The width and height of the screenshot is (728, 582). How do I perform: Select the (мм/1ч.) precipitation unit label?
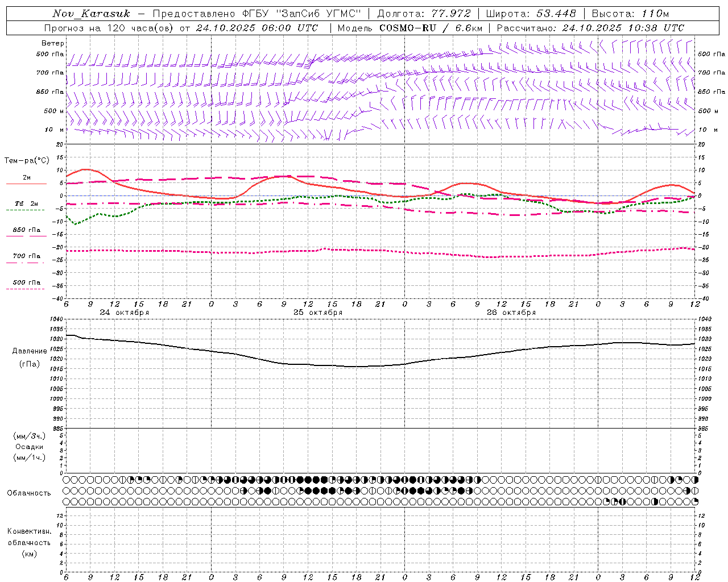(30, 458)
